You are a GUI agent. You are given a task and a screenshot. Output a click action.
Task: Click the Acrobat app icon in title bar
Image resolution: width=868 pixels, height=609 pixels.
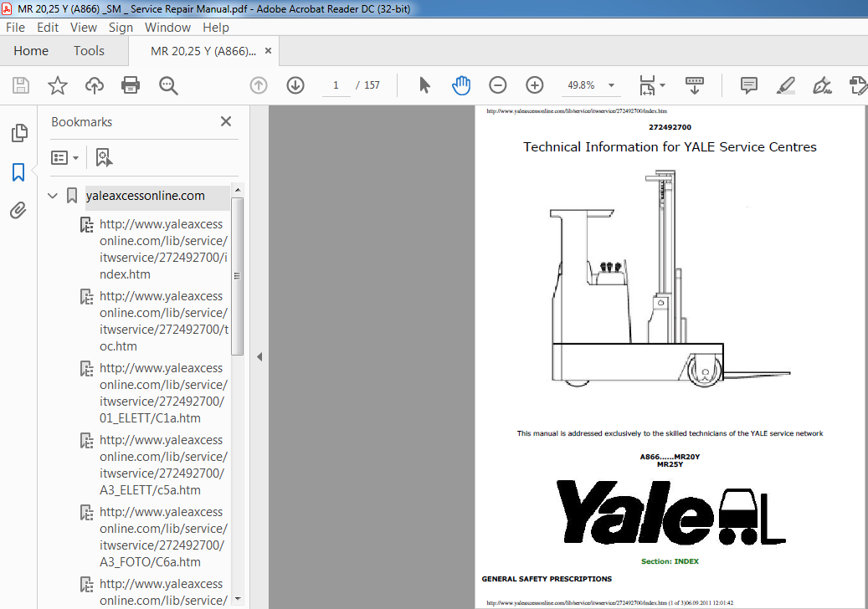click(x=7, y=9)
